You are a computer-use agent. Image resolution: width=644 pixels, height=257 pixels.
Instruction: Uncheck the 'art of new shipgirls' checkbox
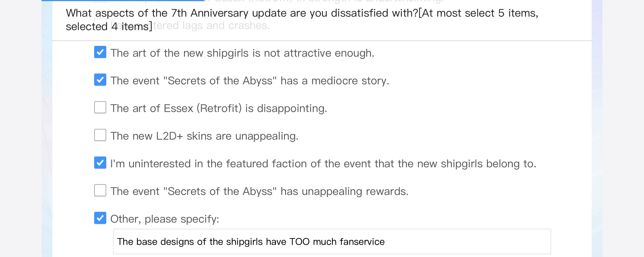pos(100,52)
